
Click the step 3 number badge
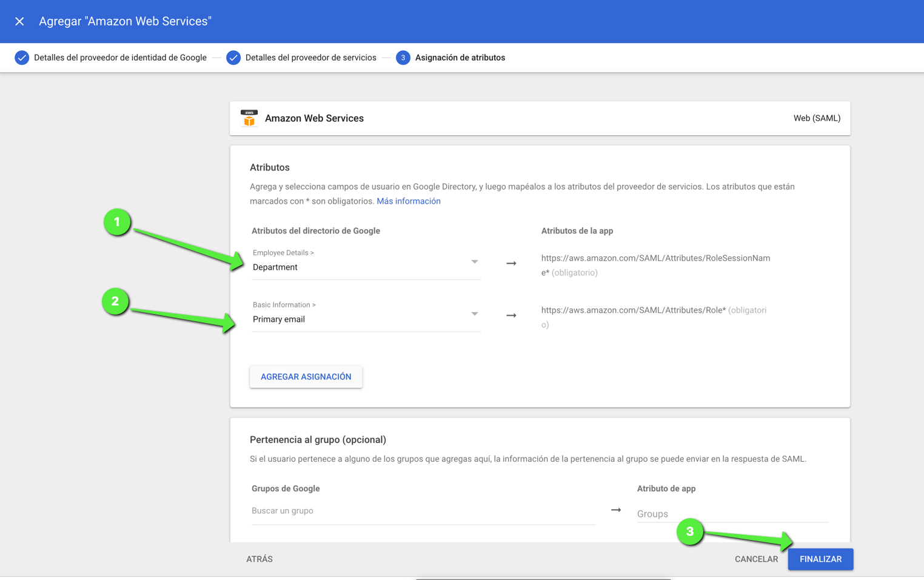403,58
